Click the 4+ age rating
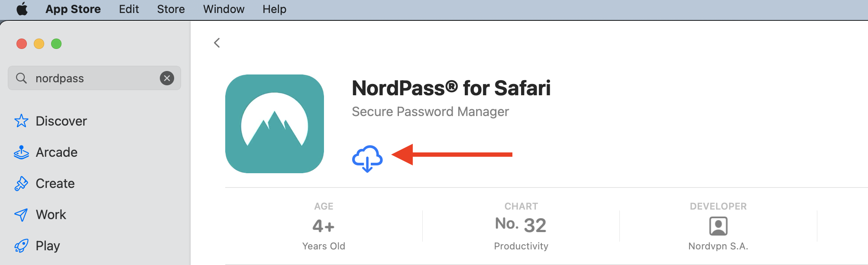Image resolution: width=868 pixels, height=265 pixels. tap(324, 226)
